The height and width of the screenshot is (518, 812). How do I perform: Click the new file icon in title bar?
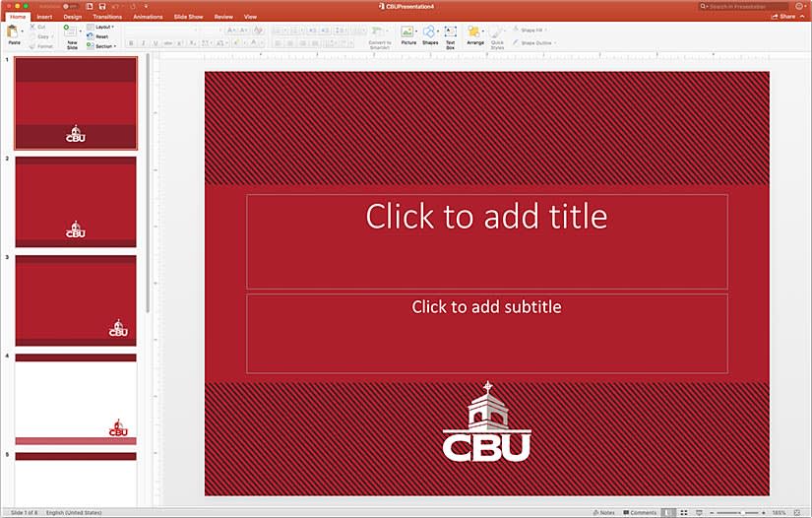(90, 6)
